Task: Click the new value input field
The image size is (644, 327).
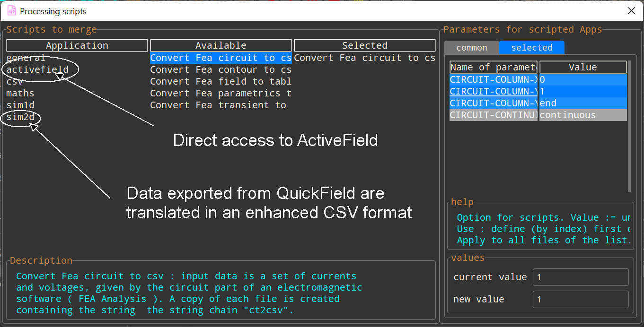Action: 581,299
